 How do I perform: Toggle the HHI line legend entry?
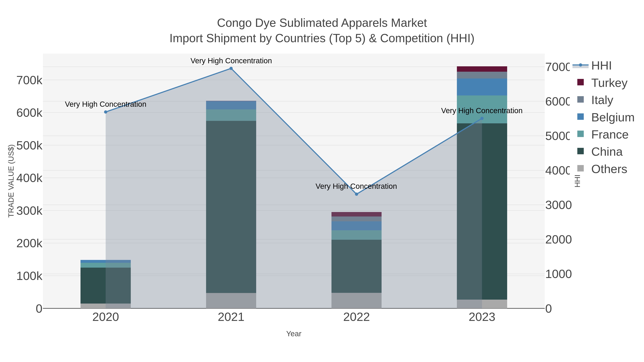point(592,66)
